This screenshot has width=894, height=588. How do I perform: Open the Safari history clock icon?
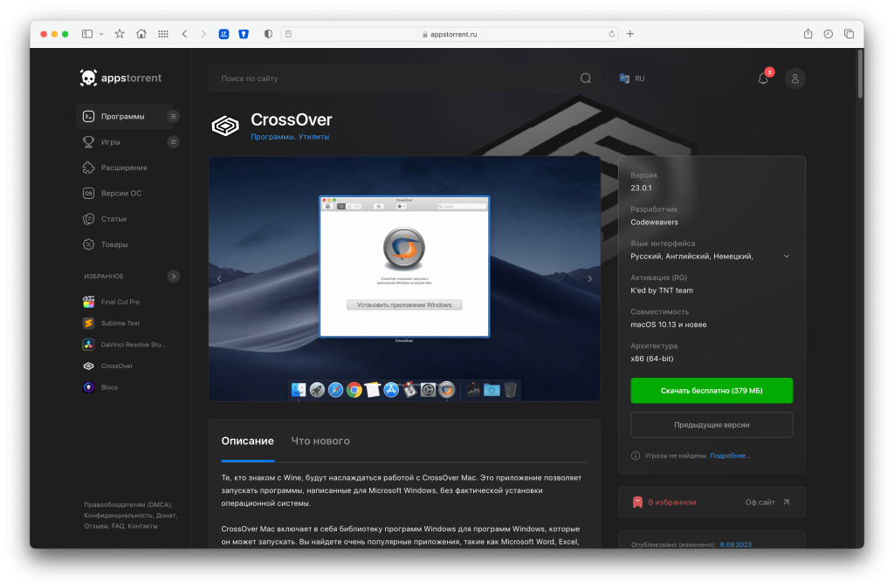pos(829,34)
